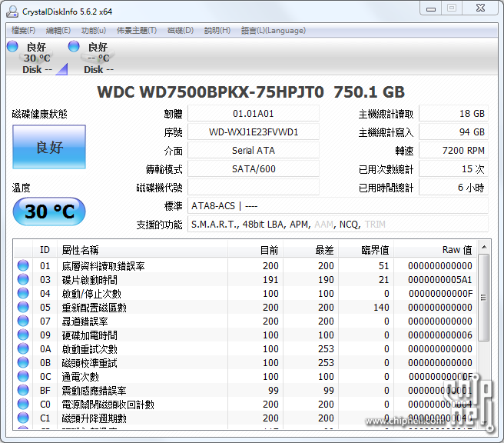
Task: Click status icon of row 09 硬碟加電時間
Action: [23, 335]
